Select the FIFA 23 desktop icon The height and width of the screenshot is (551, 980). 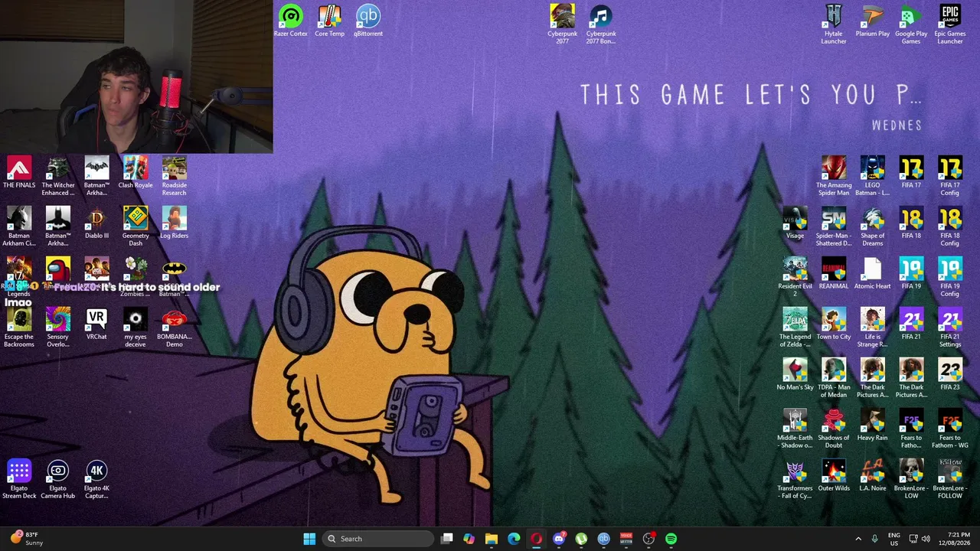(x=950, y=374)
